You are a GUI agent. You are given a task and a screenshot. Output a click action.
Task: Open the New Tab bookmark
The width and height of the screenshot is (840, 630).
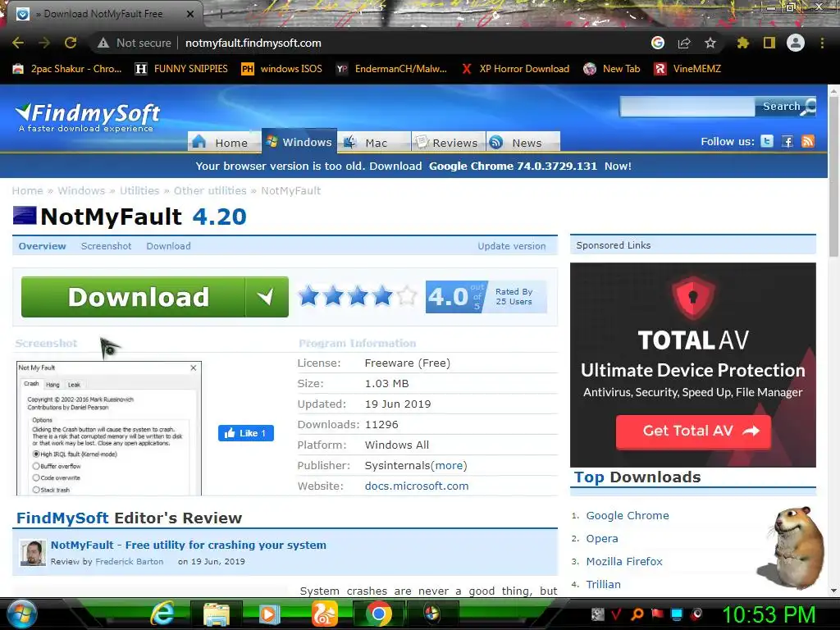pyautogui.click(x=612, y=69)
